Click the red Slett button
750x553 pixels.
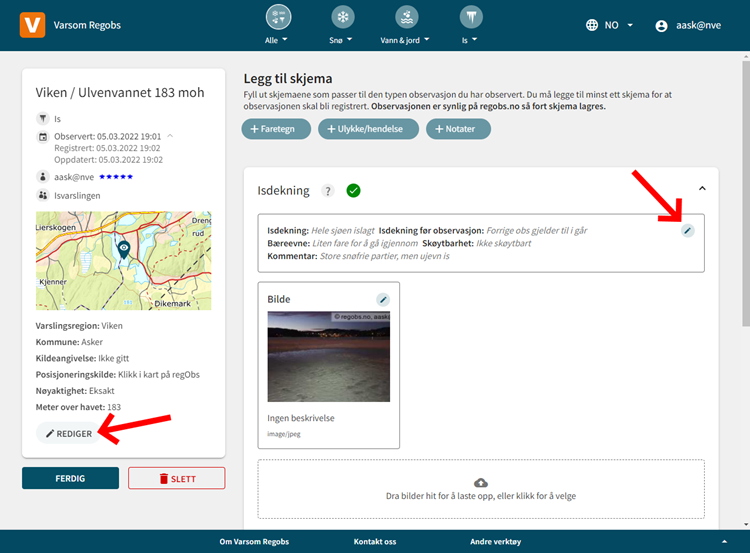pyautogui.click(x=176, y=478)
